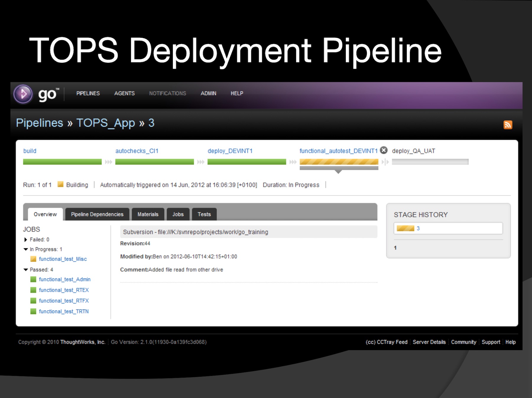Viewport: 532px width, 398px height.
Task: Click the 'Duration: In Progress' text
Action: click(x=291, y=185)
